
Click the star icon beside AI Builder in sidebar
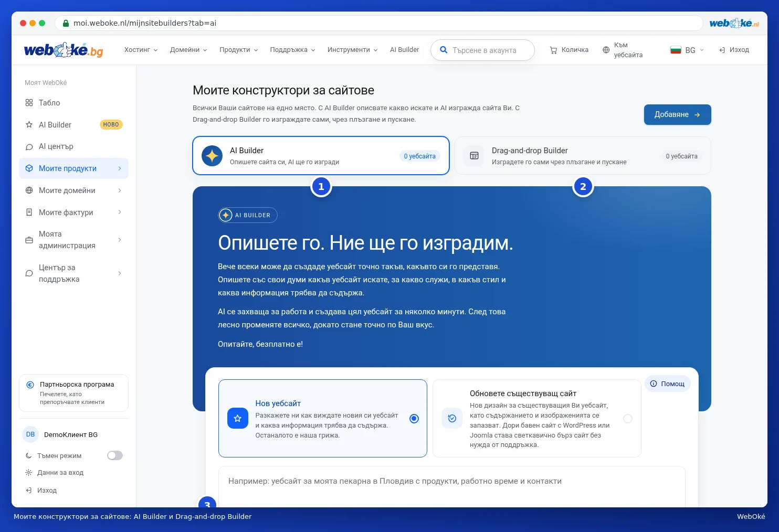coord(29,125)
